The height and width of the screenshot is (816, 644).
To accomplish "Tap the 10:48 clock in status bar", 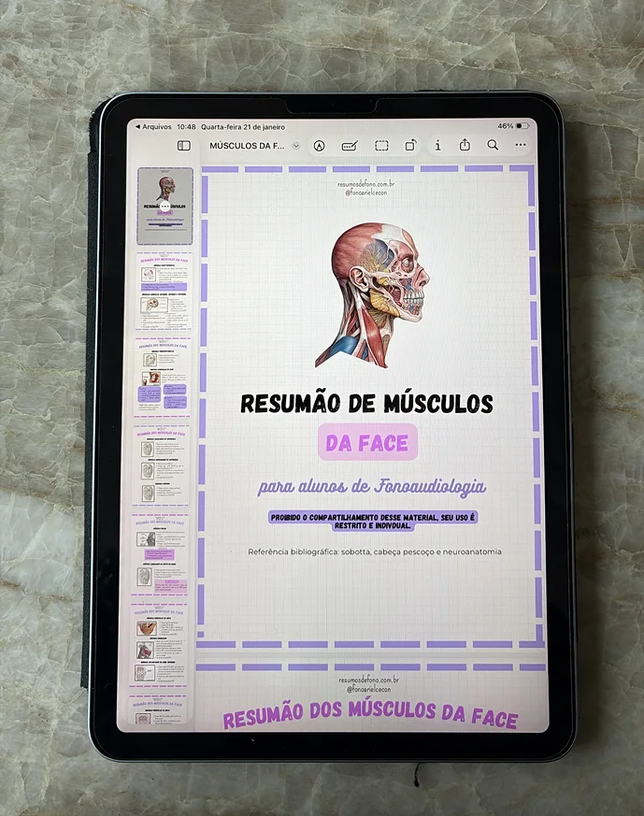I will point(186,126).
